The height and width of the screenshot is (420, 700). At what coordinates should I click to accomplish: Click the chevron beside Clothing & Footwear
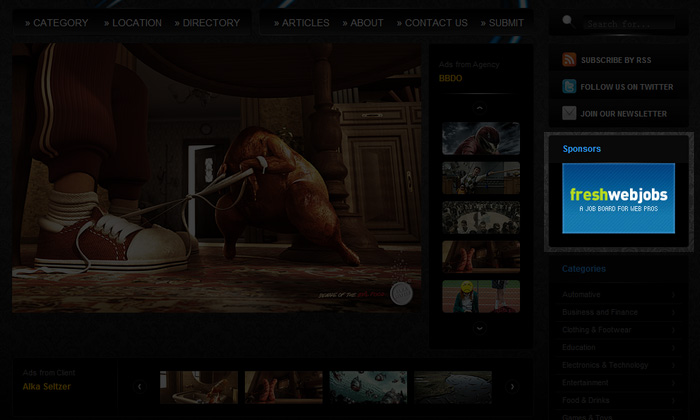click(674, 330)
